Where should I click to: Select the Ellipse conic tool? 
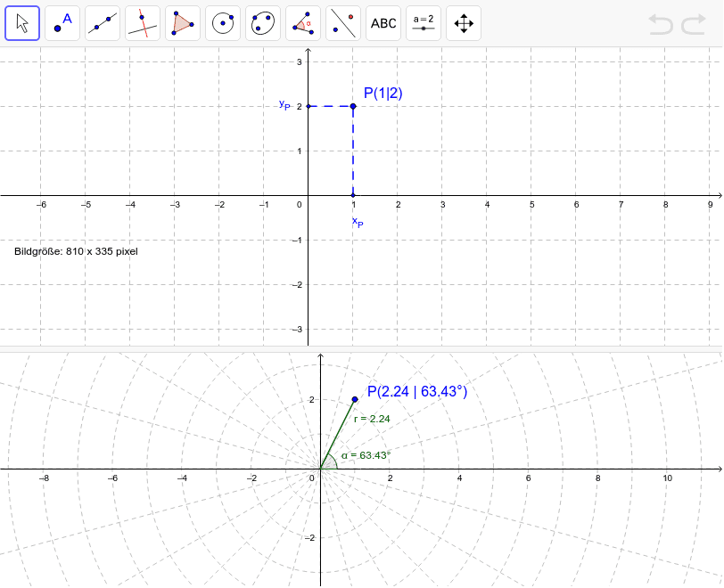click(x=263, y=23)
